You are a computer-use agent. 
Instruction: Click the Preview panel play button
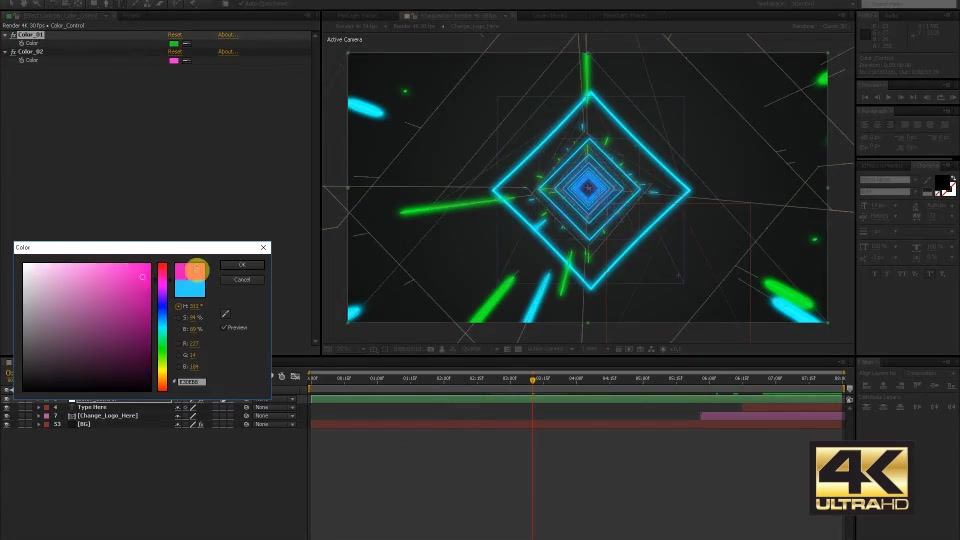click(888, 97)
